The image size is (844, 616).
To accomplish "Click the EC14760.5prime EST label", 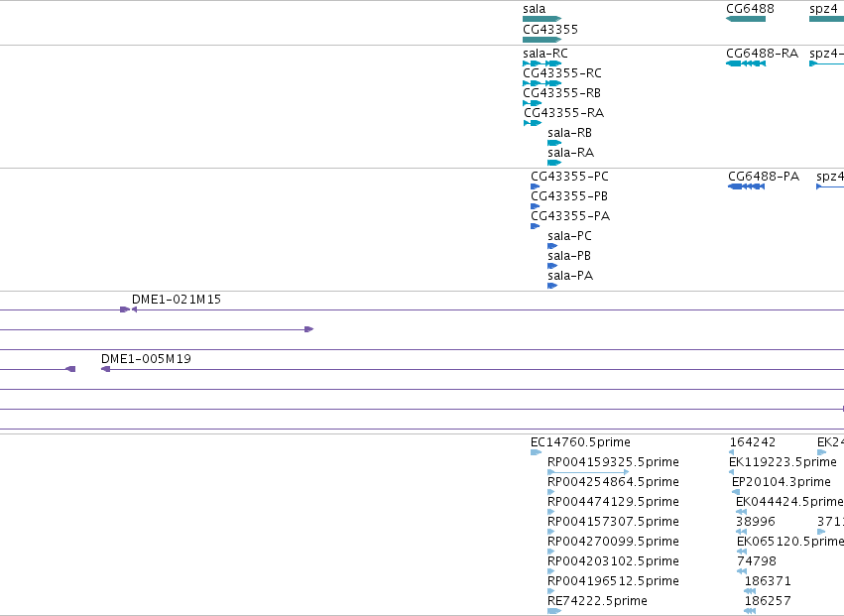I will 580,442.
